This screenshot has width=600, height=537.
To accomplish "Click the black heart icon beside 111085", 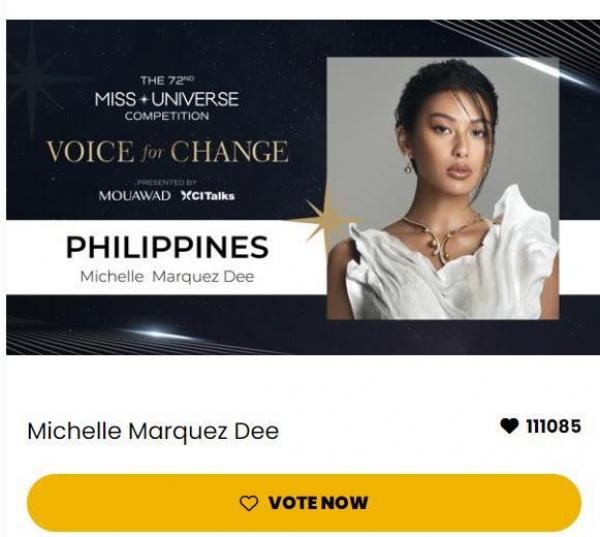I will tap(509, 426).
